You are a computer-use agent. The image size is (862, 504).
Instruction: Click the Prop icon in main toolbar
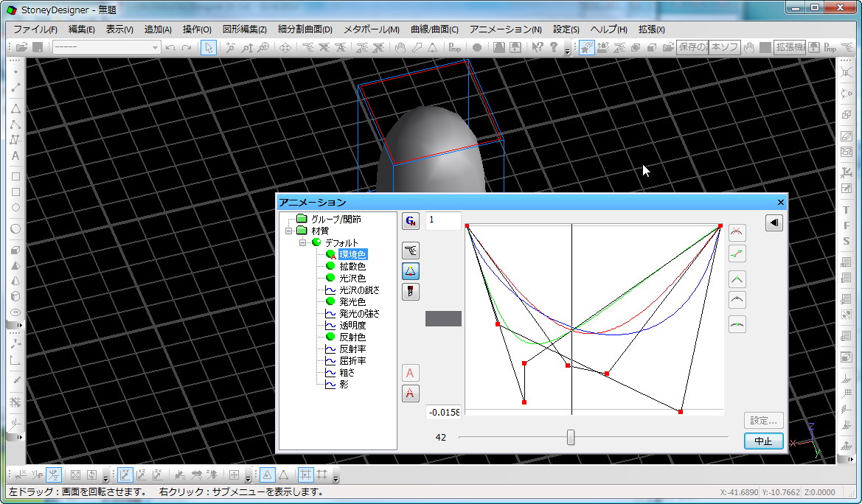coord(454,47)
